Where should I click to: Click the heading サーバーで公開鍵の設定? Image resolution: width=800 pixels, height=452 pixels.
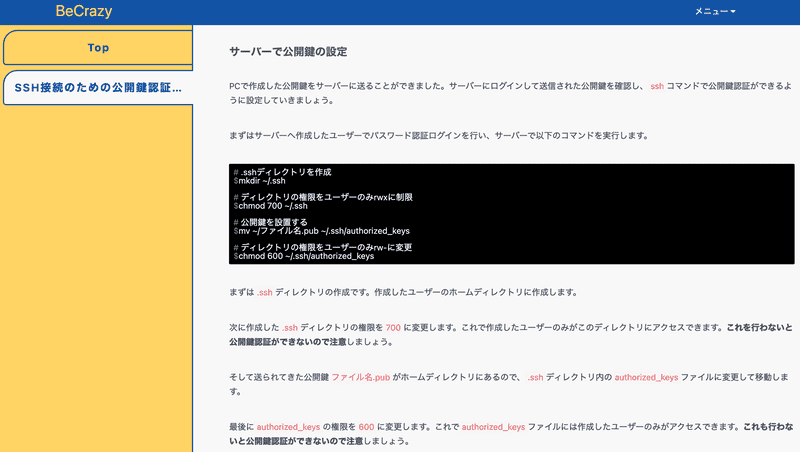pyautogui.click(x=288, y=52)
